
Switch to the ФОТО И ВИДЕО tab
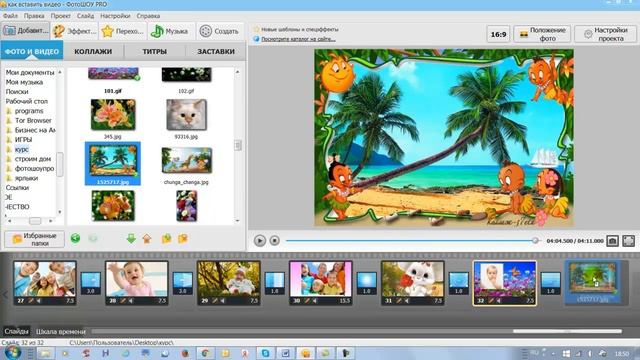32,51
